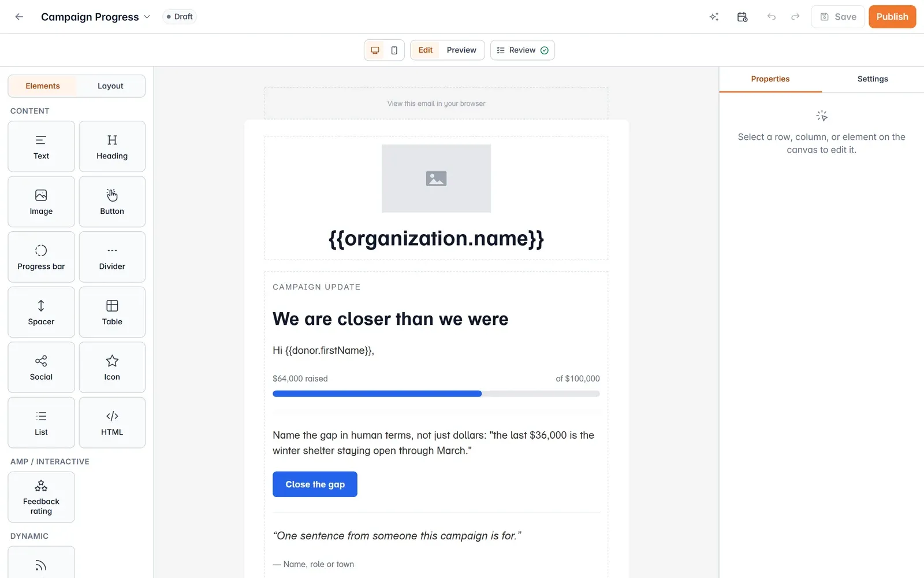Click the Close the gap button
This screenshot has height=578, width=924.
(x=315, y=484)
